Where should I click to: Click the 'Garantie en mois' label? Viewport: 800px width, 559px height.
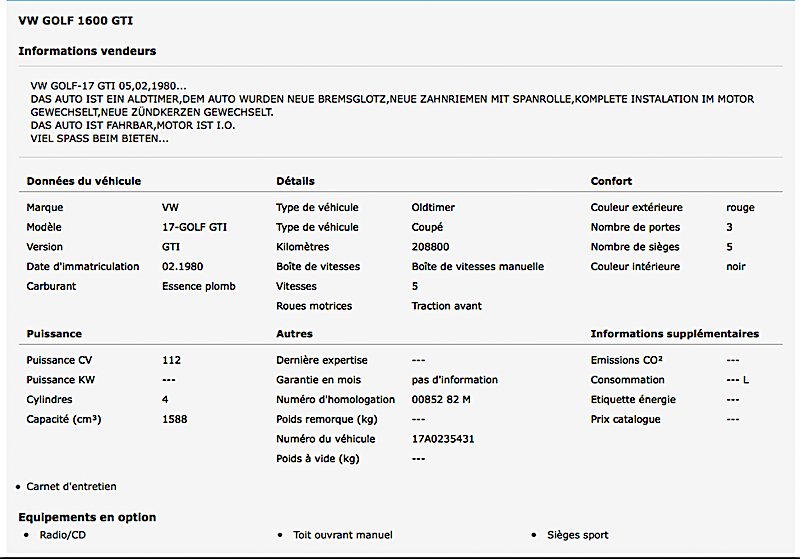[318, 380]
